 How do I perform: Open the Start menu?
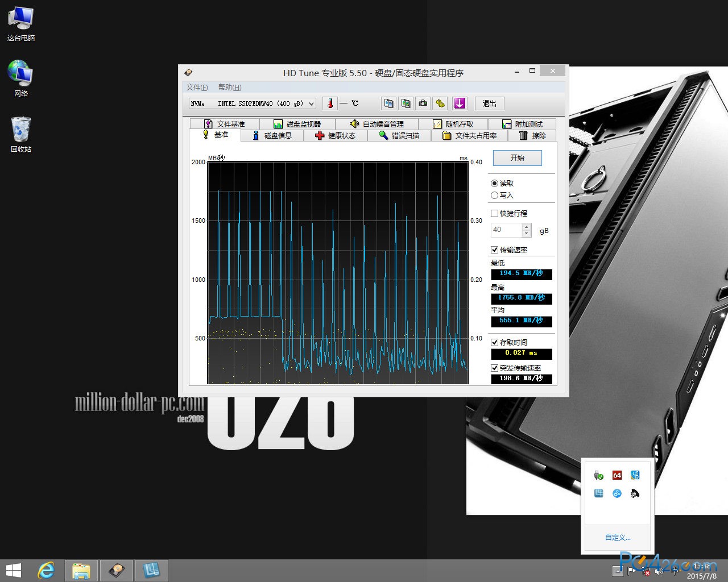14,571
